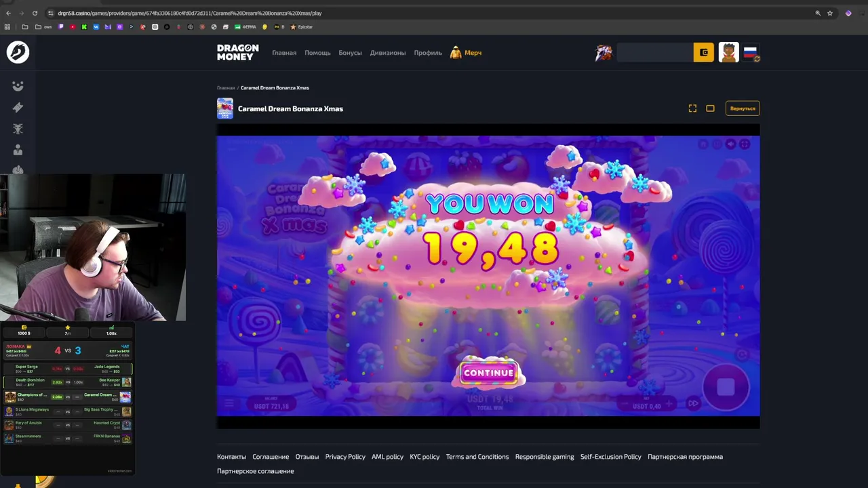
Task: Open the Помощь navigation item
Action: [x=317, y=53]
